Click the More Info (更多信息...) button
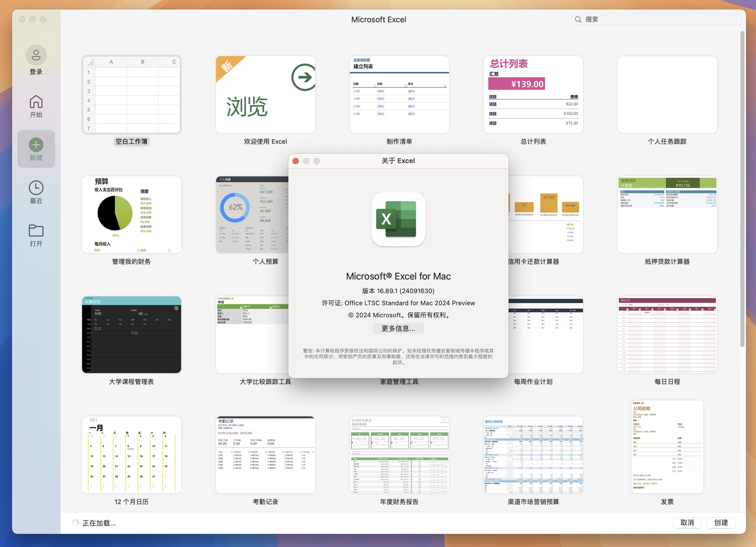The height and width of the screenshot is (547, 756). 398,328
